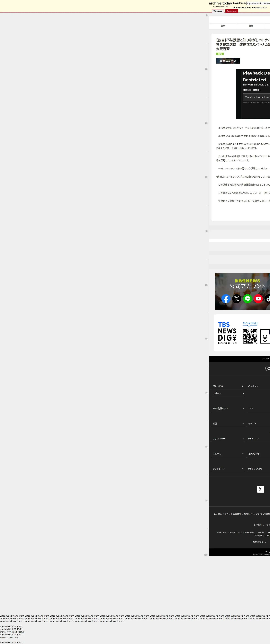Open the Facebook official account icon
Screen dimensions: 270x644
(226, 299)
